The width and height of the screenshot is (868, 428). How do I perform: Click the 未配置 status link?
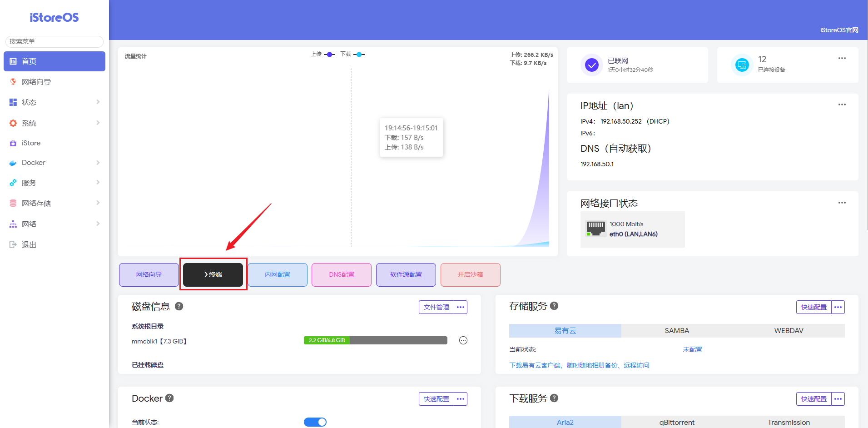692,349
